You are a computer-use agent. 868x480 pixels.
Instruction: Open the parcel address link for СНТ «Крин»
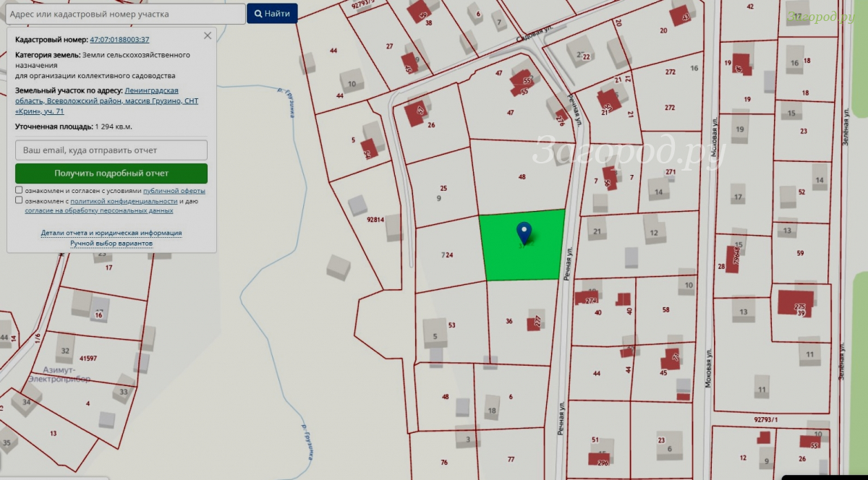107,101
